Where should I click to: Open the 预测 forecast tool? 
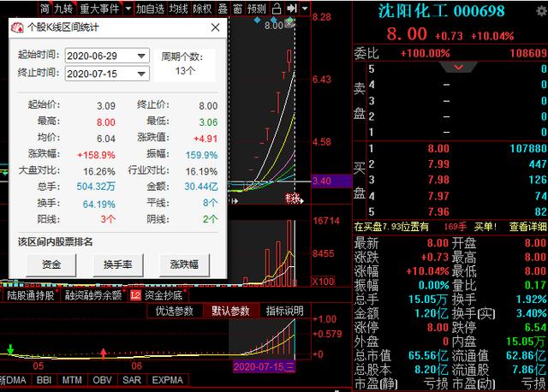tap(256, 9)
